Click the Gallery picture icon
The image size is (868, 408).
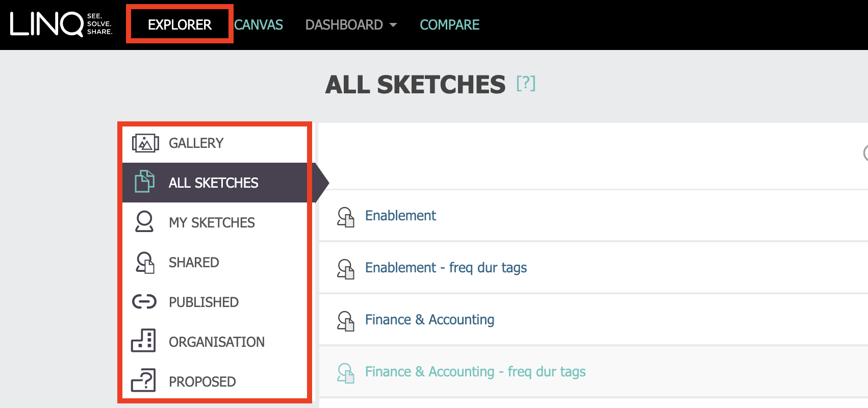tap(145, 143)
